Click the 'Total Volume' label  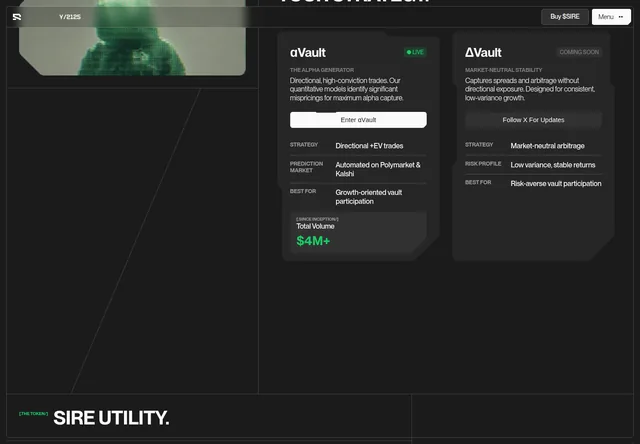[x=315, y=226]
